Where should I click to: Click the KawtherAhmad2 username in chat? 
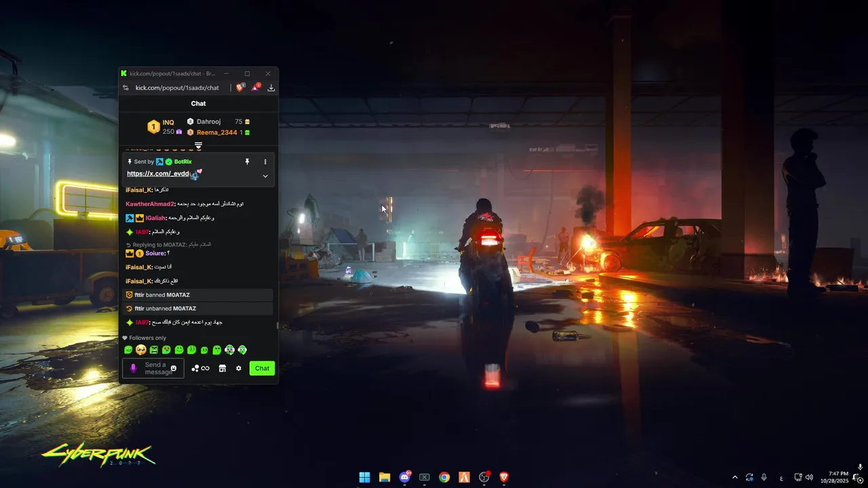point(150,204)
